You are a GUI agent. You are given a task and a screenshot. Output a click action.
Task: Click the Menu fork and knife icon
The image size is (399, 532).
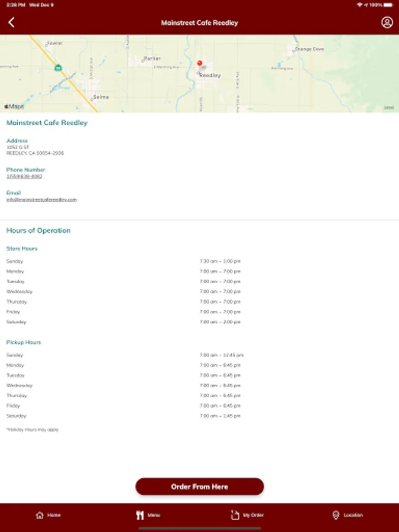point(140,515)
